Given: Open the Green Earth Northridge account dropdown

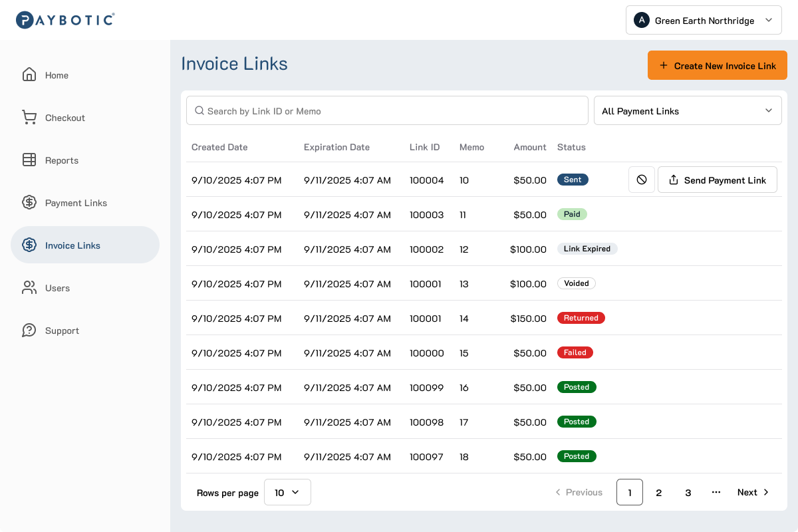Looking at the screenshot, I should pos(704,20).
